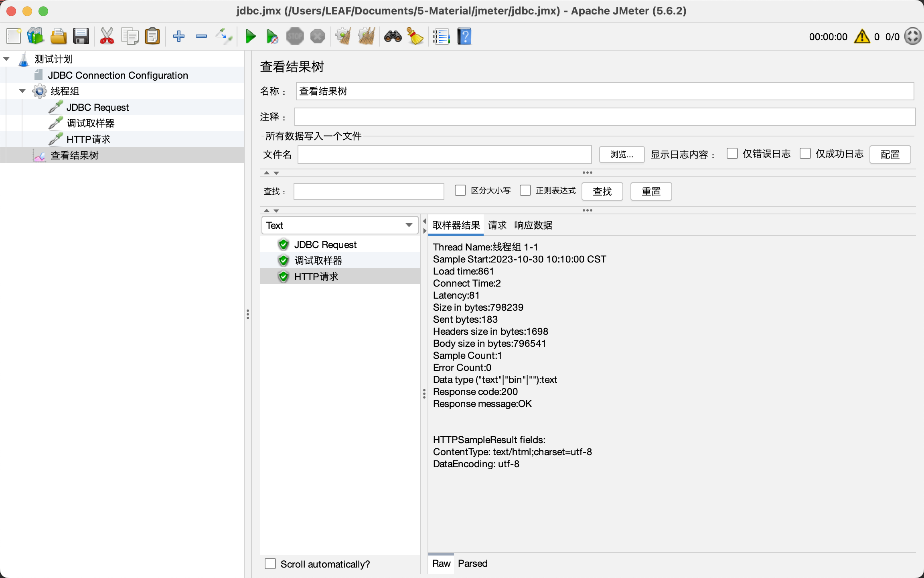
Task: Enable the 仅成功日志 checkbox
Action: [805, 154]
